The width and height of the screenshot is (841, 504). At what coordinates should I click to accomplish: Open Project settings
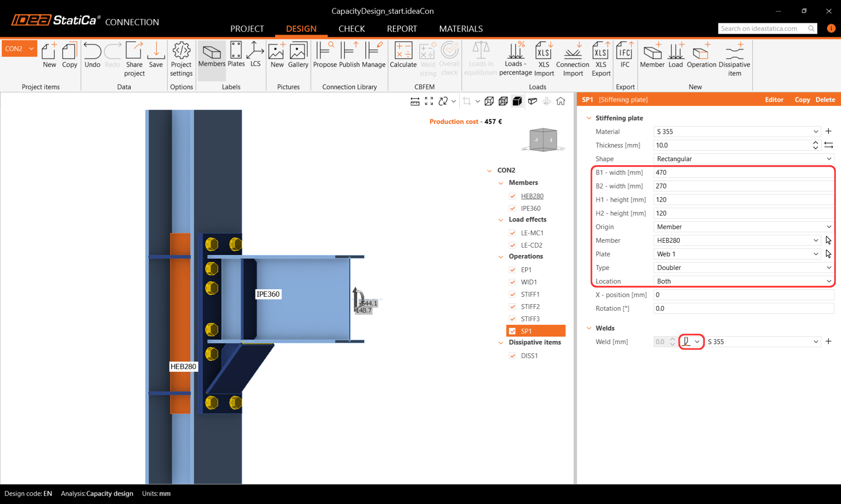click(181, 59)
